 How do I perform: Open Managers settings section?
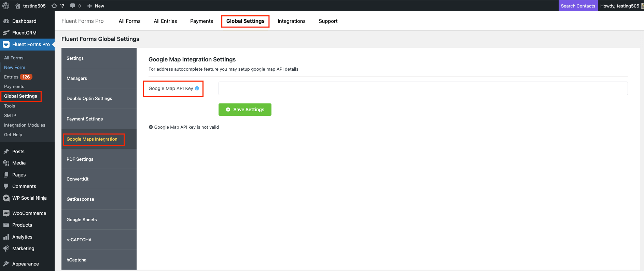point(99,78)
